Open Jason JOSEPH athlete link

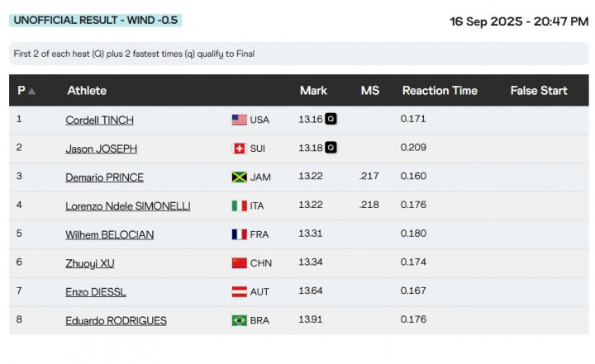(101, 149)
